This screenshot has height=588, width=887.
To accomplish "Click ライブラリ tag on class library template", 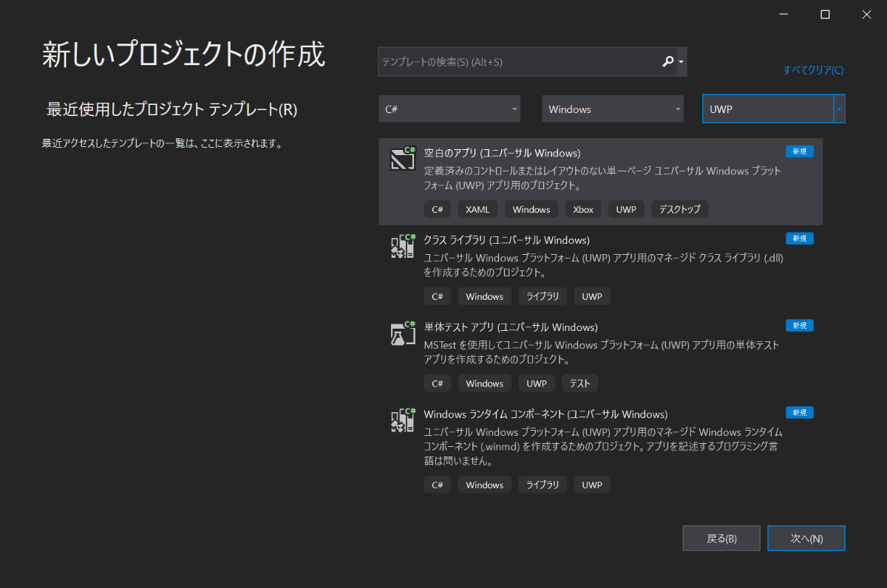I will [543, 296].
